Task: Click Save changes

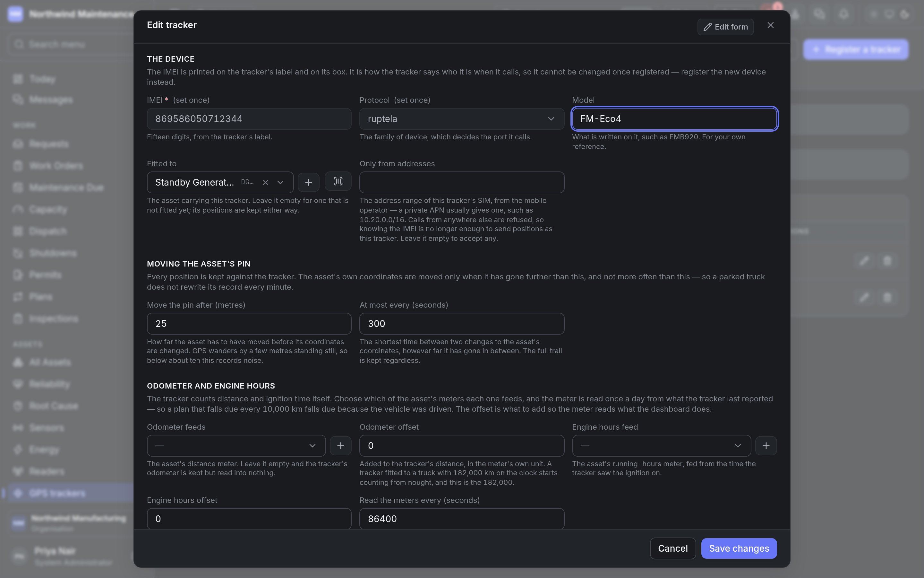Action: pos(739,548)
